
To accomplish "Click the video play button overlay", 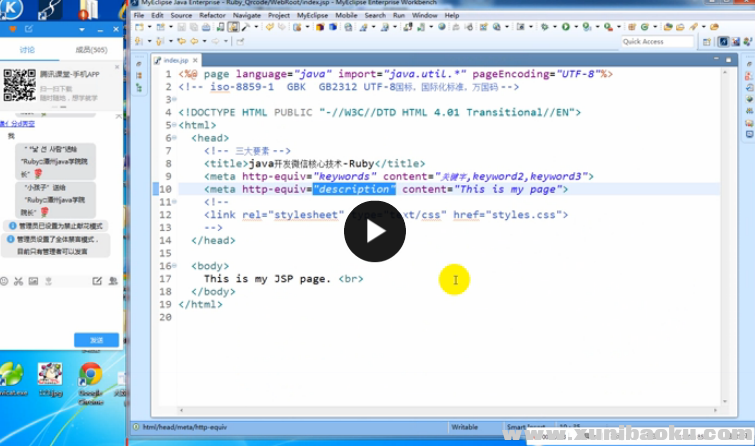I will click(x=375, y=232).
